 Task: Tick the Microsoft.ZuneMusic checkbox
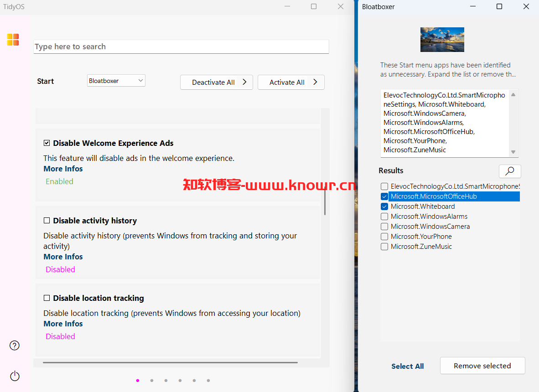point(384,247)
